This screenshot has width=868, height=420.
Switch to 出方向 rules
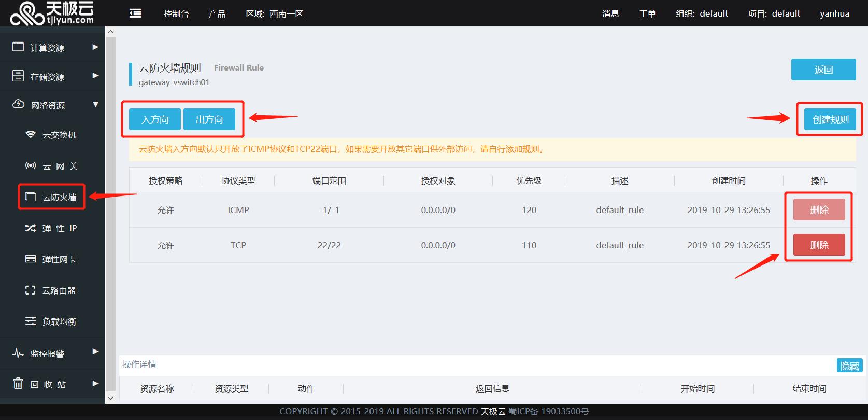click(x=209, y=119)
